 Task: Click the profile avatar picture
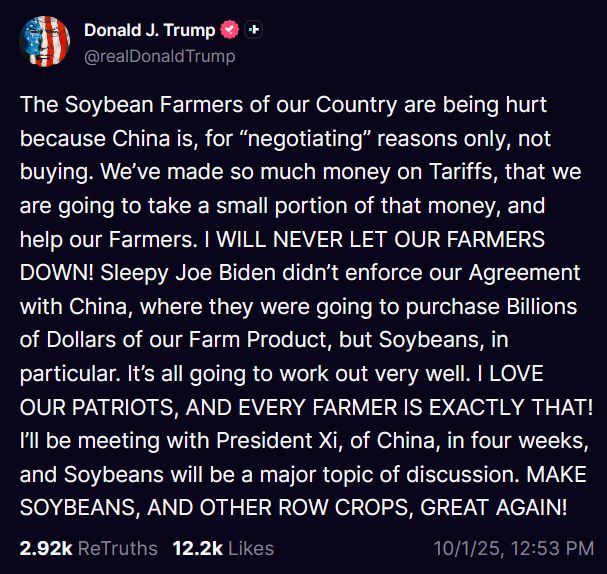pyautogui.click(x=44, y=42)
